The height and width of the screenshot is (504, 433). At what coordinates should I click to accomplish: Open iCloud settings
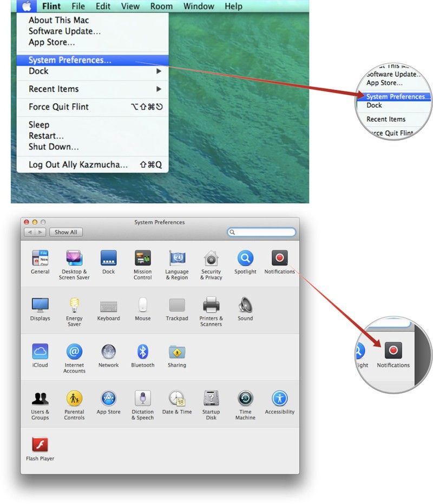pos(40,352)
